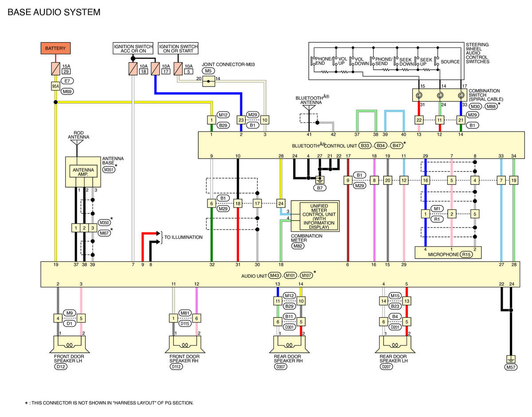Click the D201 connector label
This screenshot has height=417, width=532.
coord(395,327)
